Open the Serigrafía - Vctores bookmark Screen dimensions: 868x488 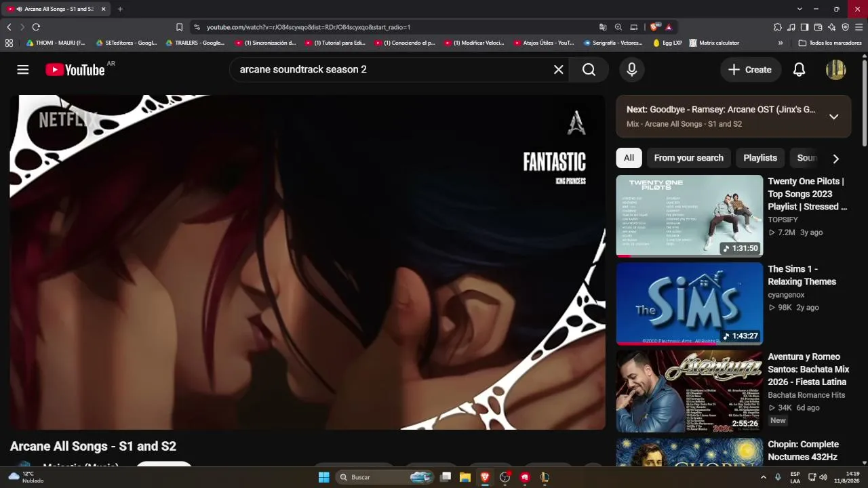click(x=613, y=43)
